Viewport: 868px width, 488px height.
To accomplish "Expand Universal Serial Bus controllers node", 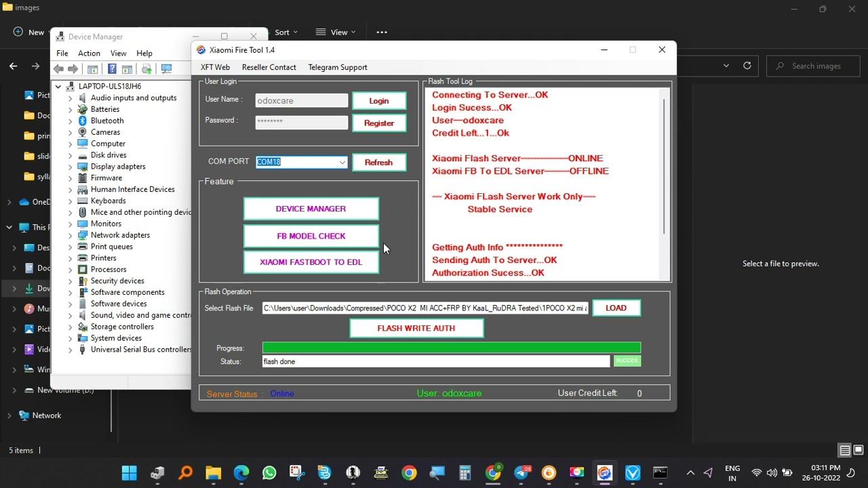I will (70, 350).
